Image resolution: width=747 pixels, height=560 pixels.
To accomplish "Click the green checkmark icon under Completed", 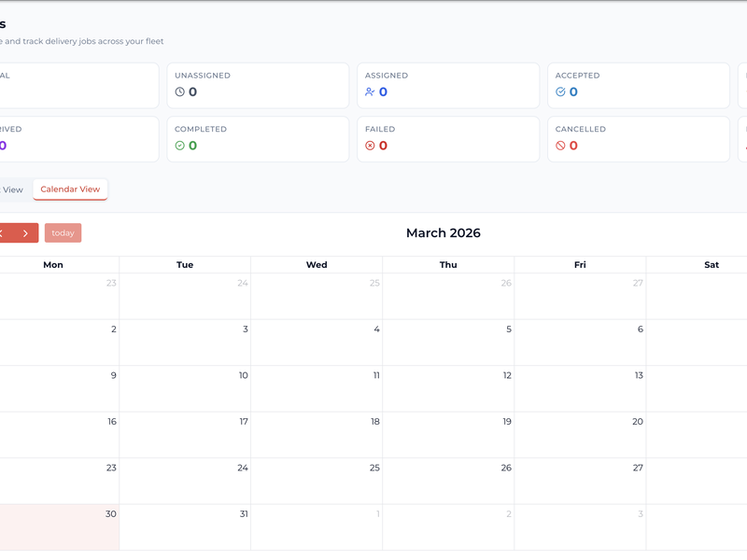I will [x=180, y=146].
